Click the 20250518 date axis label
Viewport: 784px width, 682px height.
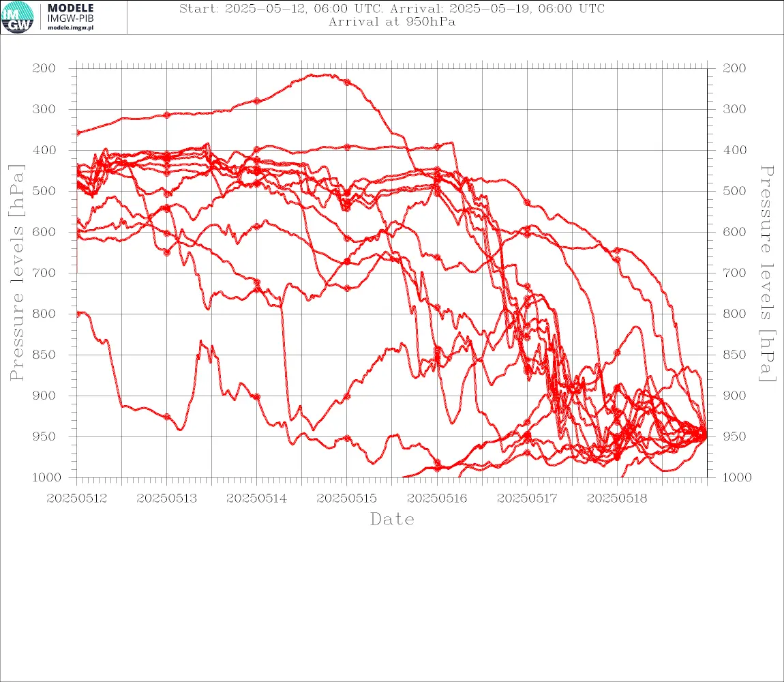point(617,499)
